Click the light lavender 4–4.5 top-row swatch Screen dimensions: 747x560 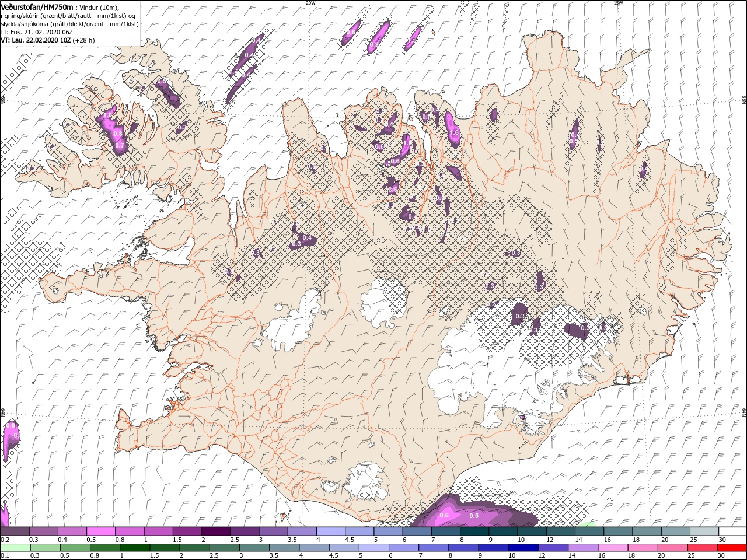point(331,531)
